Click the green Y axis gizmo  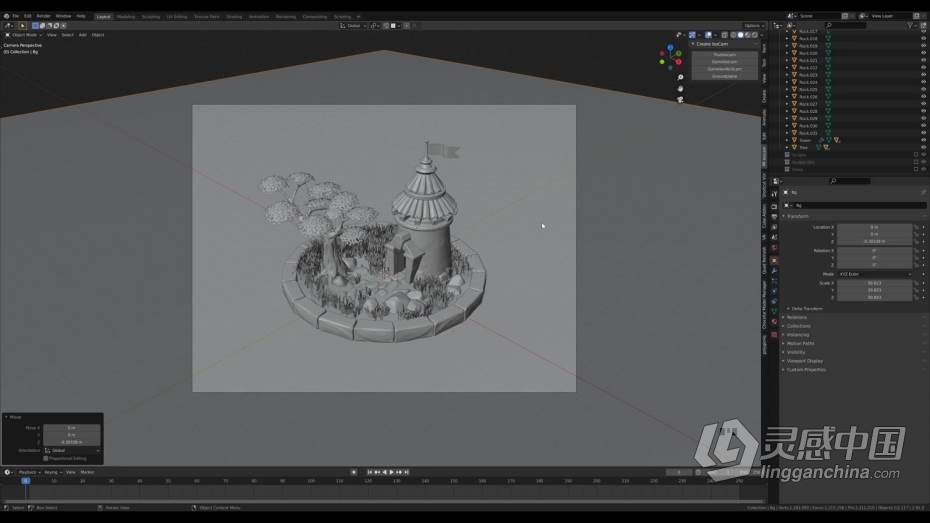679,53
